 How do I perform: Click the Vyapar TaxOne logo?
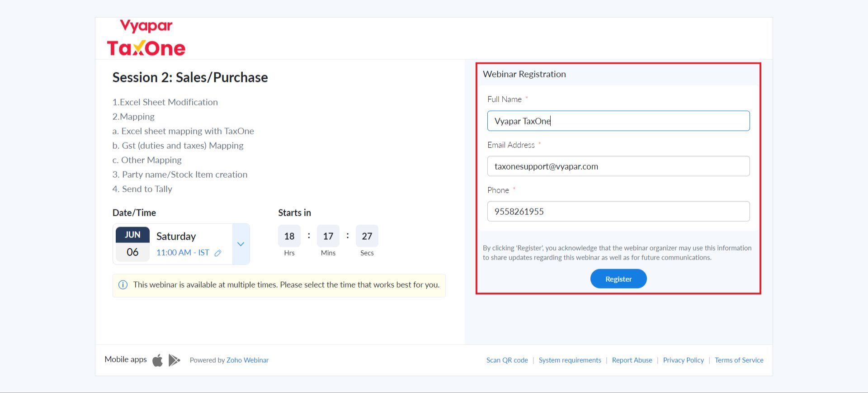[146, 38]
